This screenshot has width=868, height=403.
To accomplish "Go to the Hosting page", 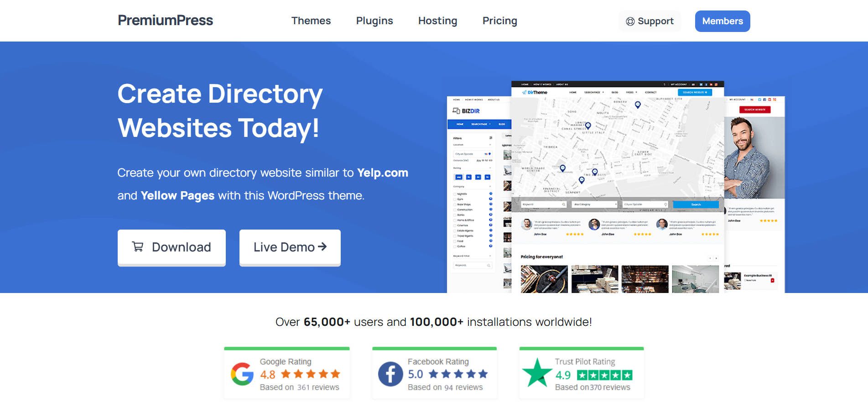I will [437, 21].
